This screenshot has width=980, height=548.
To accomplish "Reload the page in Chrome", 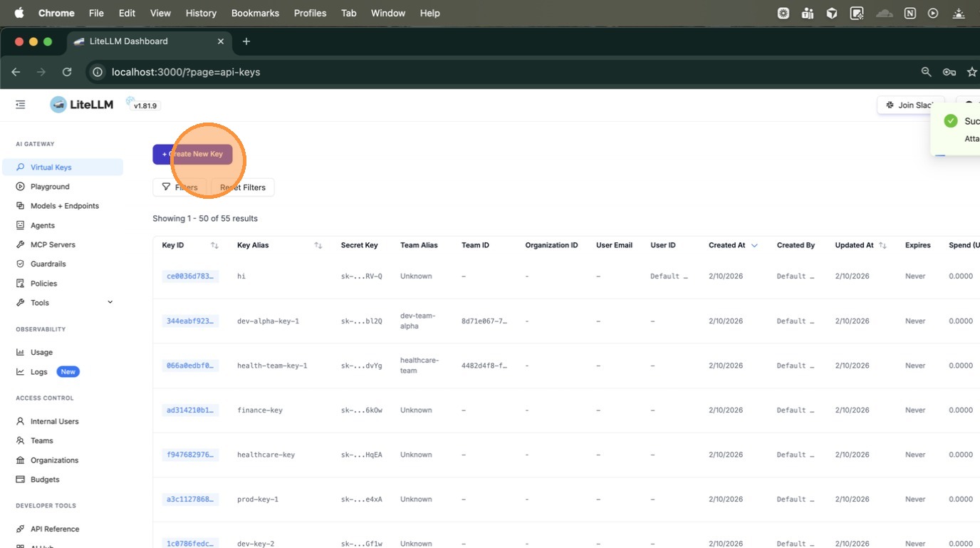I will (x=67, y=72).
